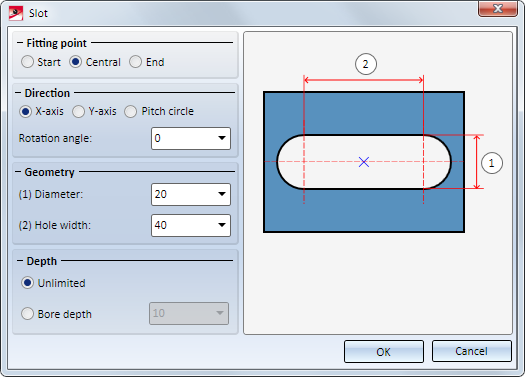
Task: Click the blue center cross in preview
Action: [364, 162]
